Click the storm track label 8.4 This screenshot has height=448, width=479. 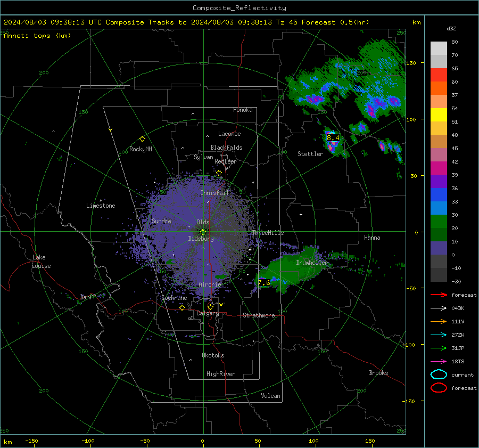333,138
